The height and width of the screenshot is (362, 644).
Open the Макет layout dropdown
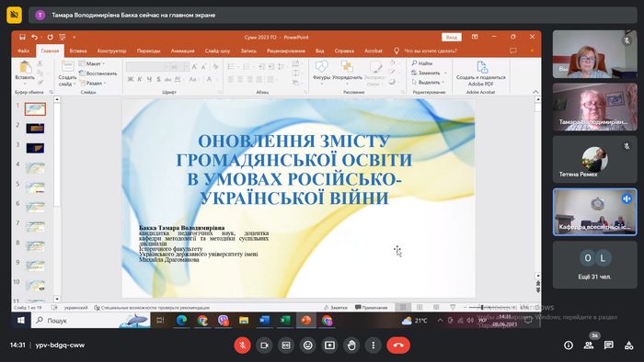coord(92,63)
